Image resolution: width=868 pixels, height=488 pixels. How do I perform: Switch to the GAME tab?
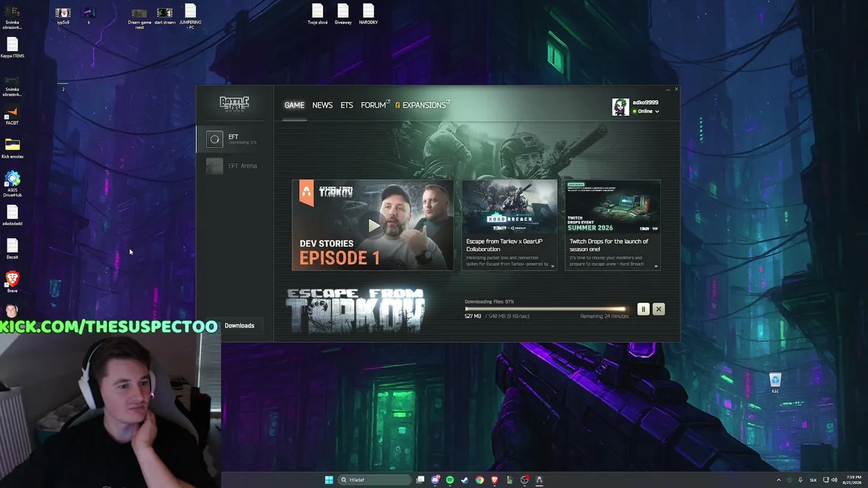click(x=294, y=105)
